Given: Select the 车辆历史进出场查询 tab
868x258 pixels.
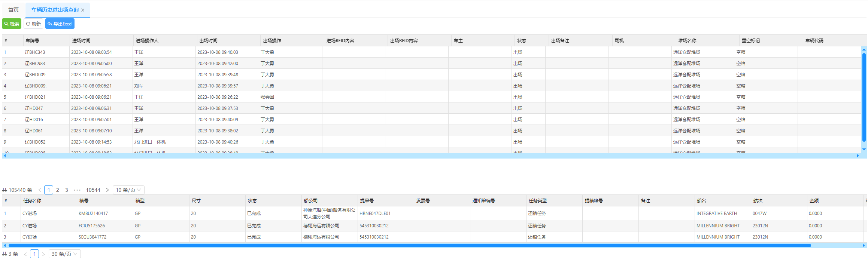Looking at the screenshot, I should point(55,10).
